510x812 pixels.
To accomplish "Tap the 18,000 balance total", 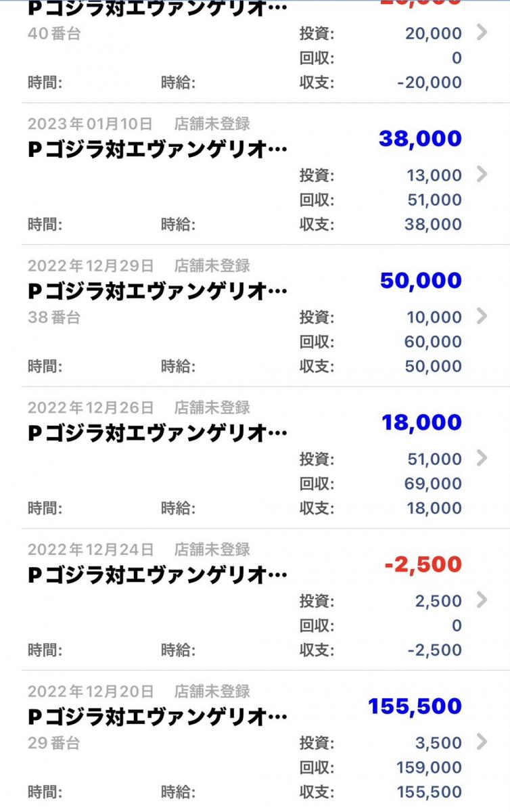I will coord(421,423).
